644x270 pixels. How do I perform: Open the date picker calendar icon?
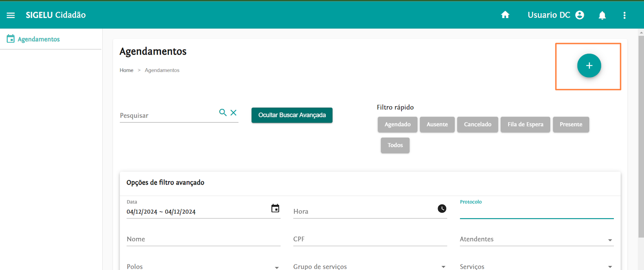click(275, 209)
